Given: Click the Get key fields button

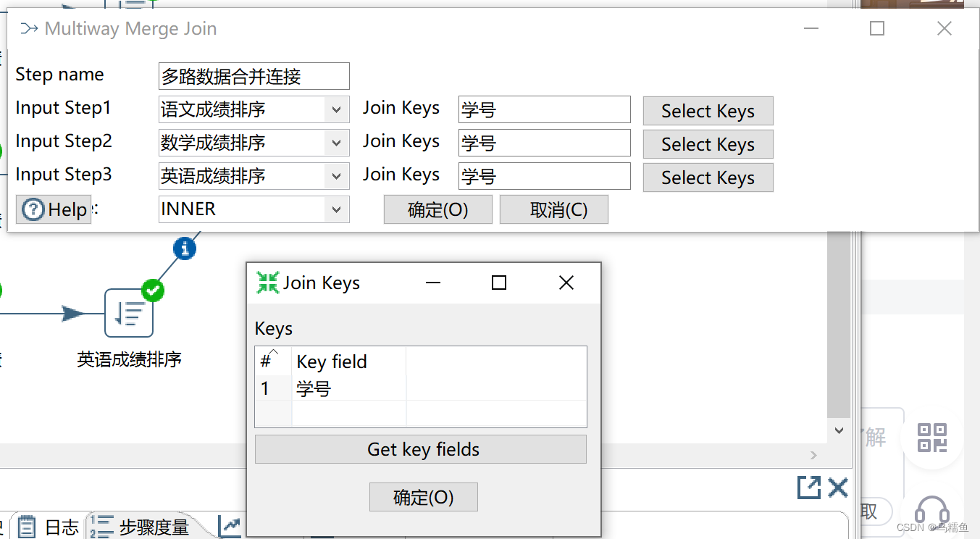Looking at the screenshot, I should pos(422,449).
